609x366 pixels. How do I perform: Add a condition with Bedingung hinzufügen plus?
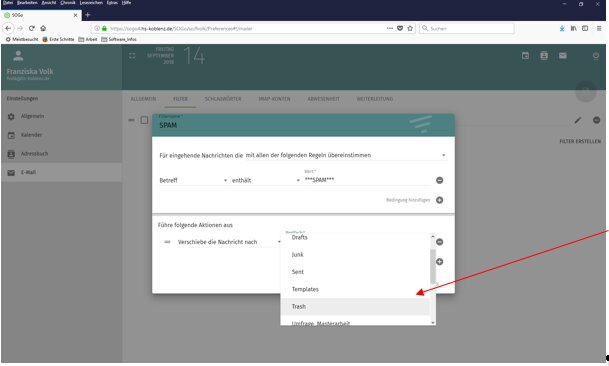click(439, 200)
